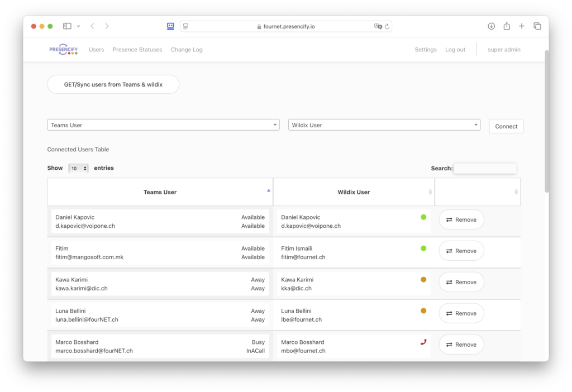Go forward to the next page
Image resolution: width=572 pixels, height=392 pixels.
click(x=107, y=26)
